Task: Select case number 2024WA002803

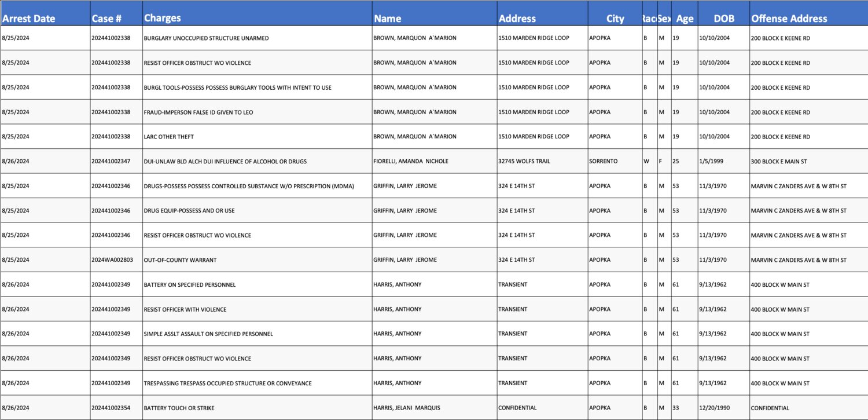Action: point(116,260)
